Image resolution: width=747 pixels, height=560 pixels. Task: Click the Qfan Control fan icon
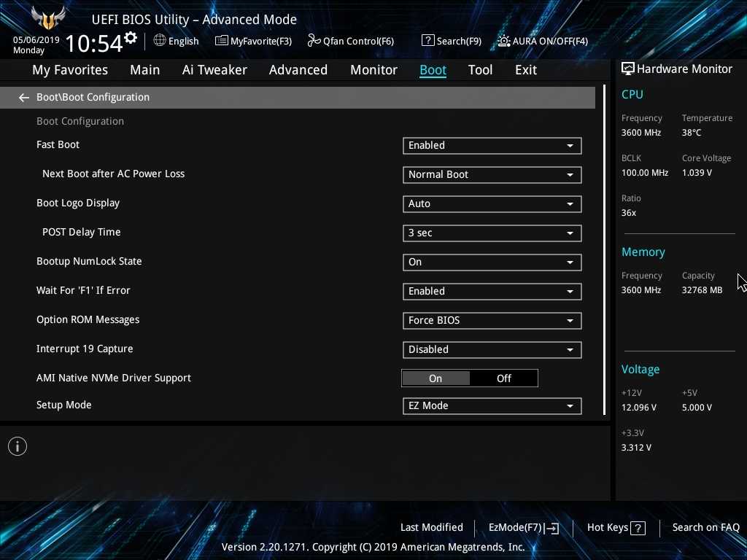click(x=314, y=41)
